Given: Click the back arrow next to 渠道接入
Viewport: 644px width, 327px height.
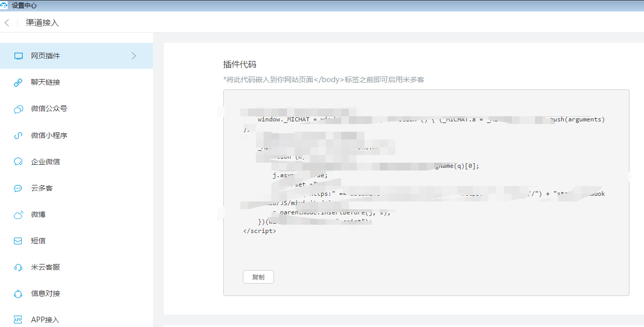Looking at the screenshot, I should (7, 23).
